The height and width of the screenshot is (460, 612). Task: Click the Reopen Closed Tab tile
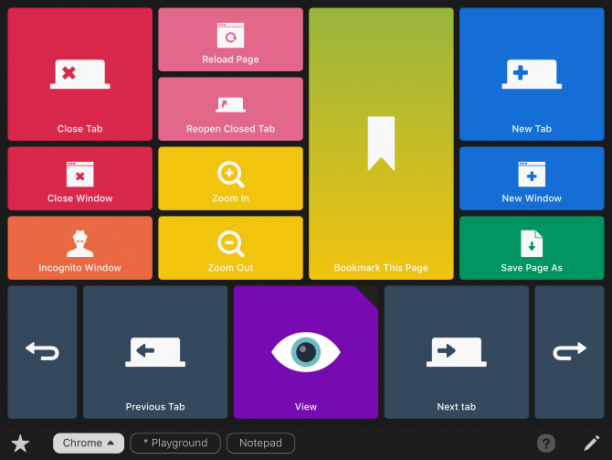(x=231, y=109)
